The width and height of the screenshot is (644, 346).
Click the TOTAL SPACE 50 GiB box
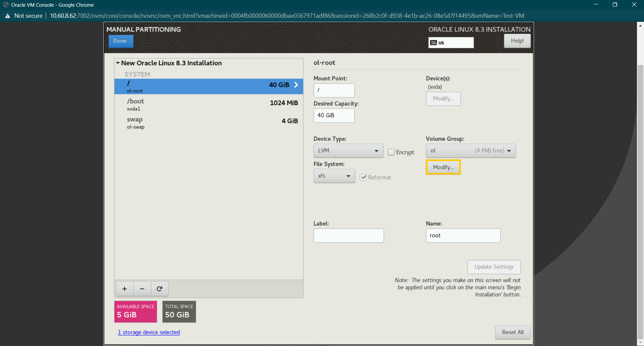(x=179, y=311)
